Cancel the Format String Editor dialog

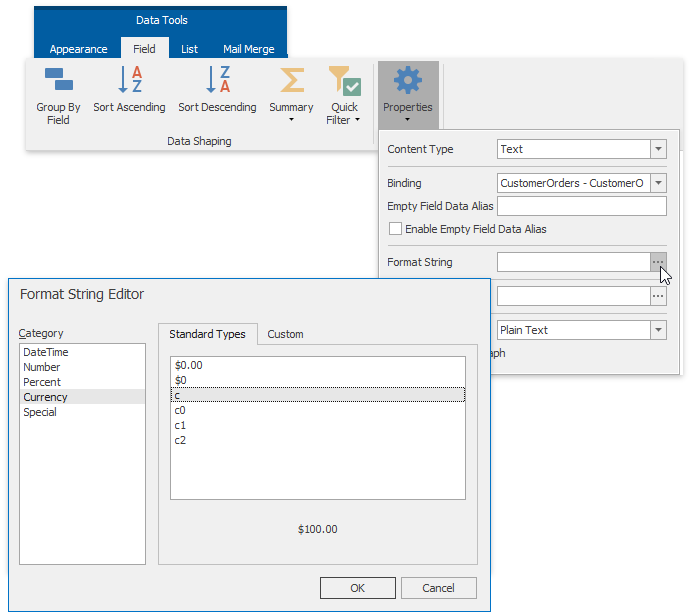click(438, 588)
